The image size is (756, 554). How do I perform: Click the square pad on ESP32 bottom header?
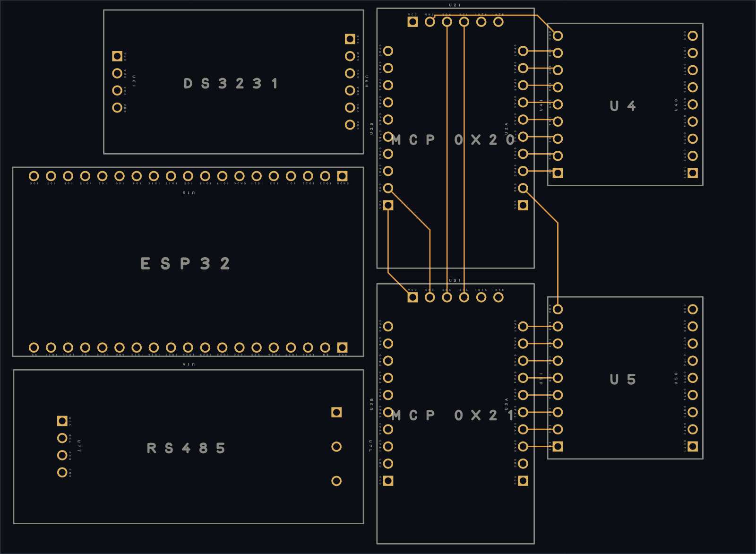click(x=342, y=347)
